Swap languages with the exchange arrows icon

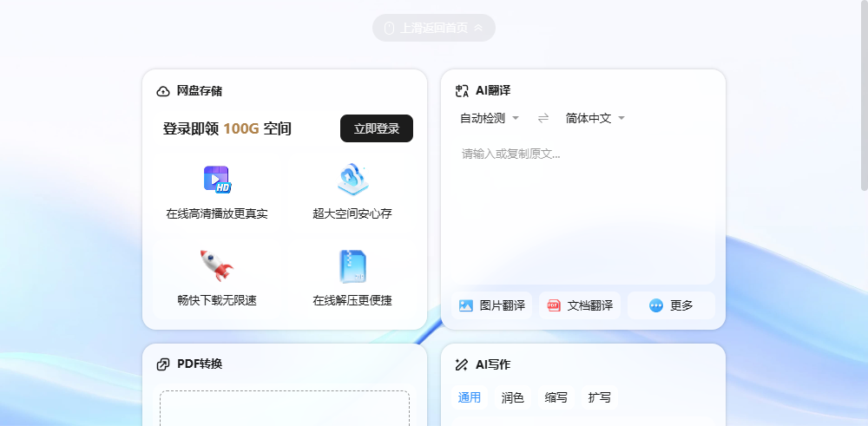543,118
